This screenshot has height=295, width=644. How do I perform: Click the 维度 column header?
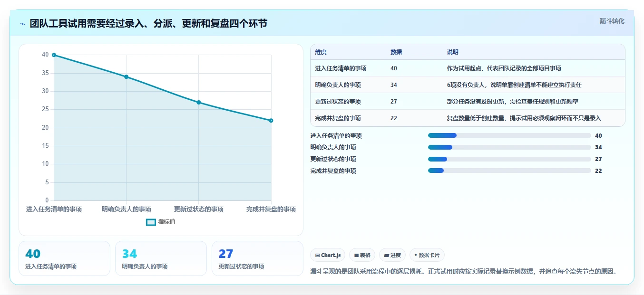click(321, 52)
